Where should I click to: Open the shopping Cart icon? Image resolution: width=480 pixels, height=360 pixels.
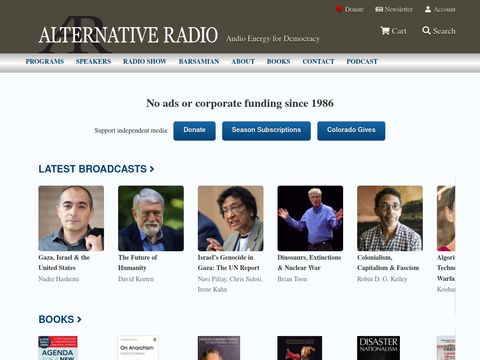[385, 31]
